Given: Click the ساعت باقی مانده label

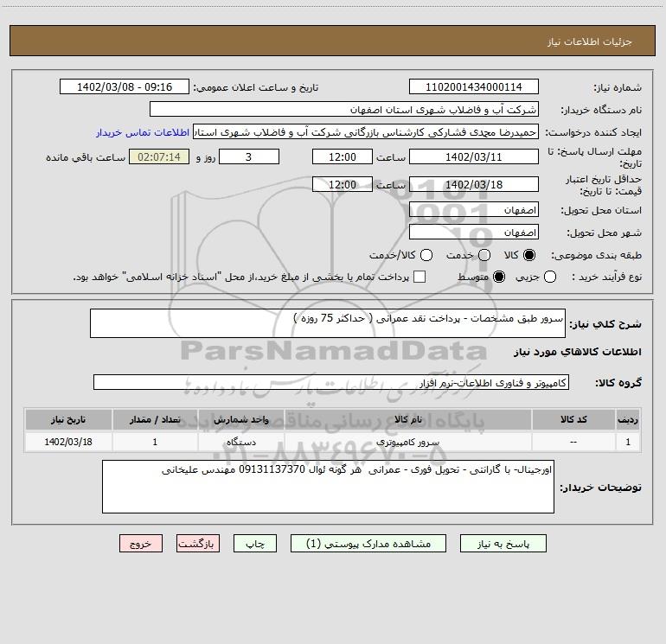Looking at the screenshot, I should point(86,157).
